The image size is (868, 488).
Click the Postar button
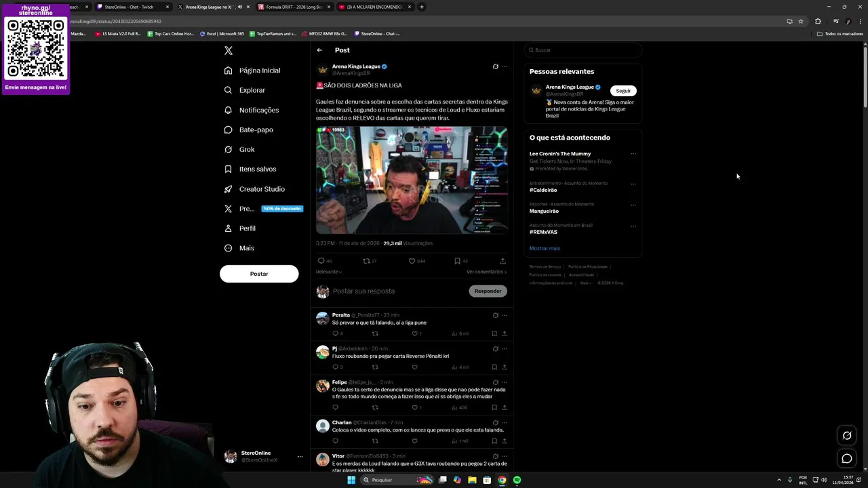point(259,274)
